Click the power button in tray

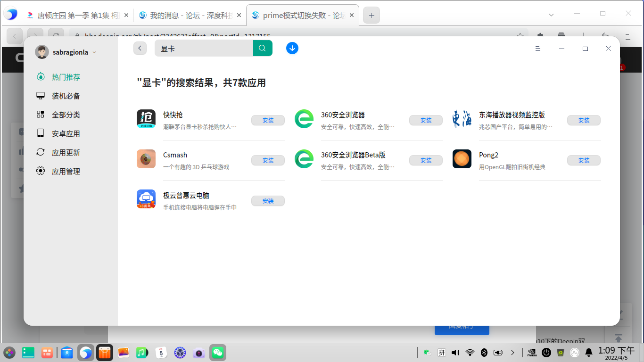pos(546,353)
